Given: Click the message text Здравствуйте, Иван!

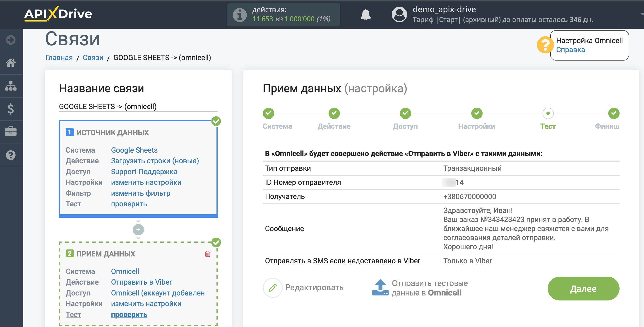Looking at the screenshot, I should [x=478, y=211].
